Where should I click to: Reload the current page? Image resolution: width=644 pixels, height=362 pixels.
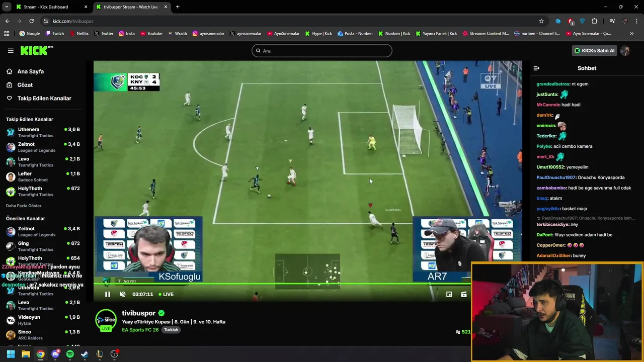pos(31,21)
